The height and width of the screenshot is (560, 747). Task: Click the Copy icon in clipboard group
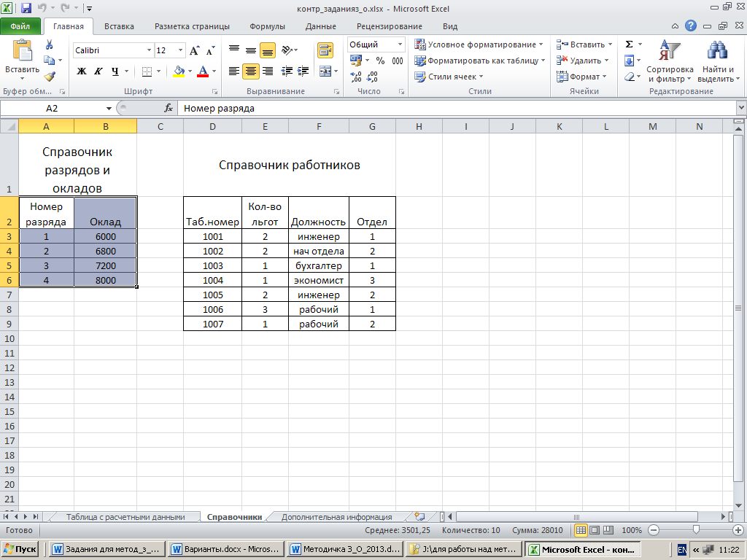49,61
